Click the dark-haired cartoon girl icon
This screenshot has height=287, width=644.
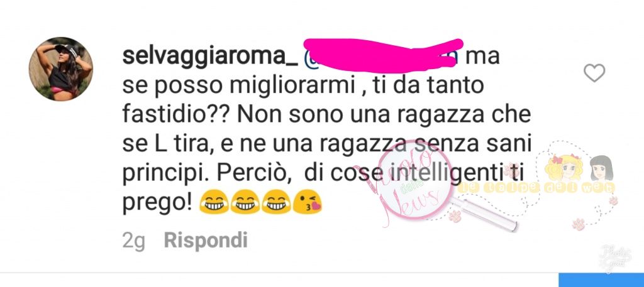point(601,168)
